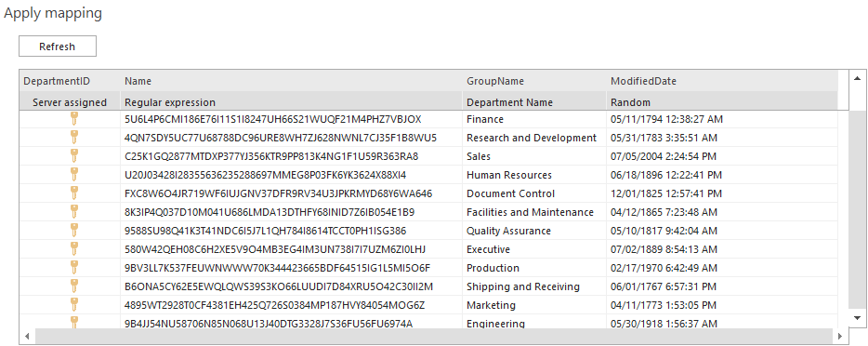Click the horizontal scrollbar right arrow
This screenshot has width=868, height=346.
pos(840,336)
